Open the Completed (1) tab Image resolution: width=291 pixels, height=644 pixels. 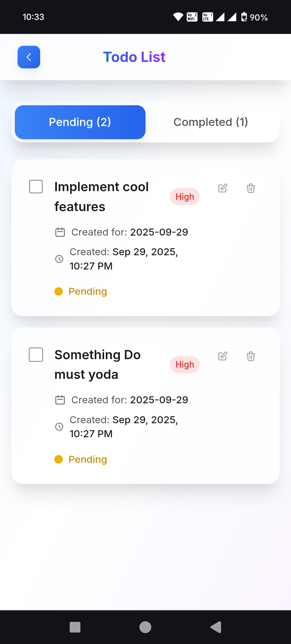point(211,122)
